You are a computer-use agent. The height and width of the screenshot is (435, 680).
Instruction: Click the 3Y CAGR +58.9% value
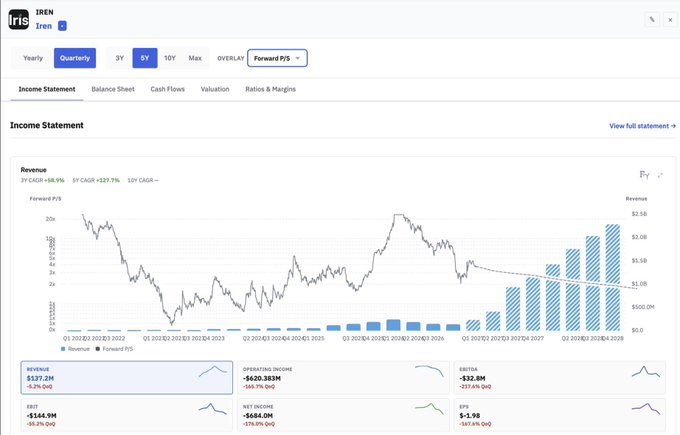tap(54, 180)
